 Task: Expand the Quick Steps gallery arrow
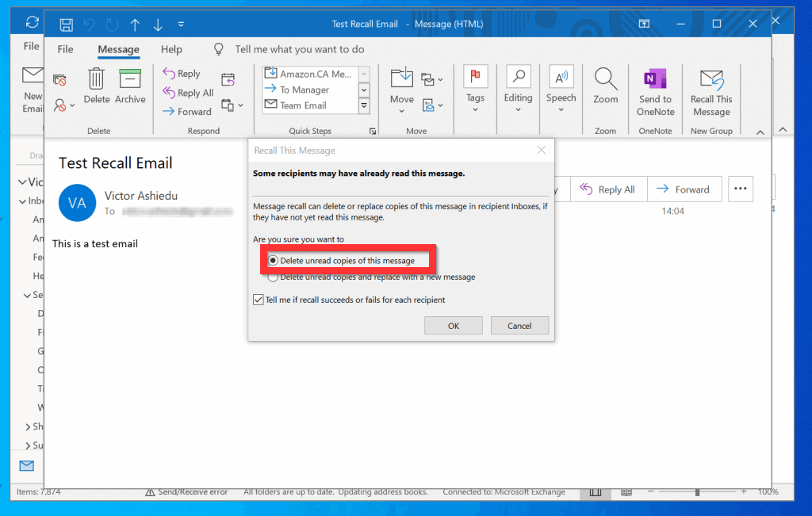pyautogui.click(x=364, y=105)
